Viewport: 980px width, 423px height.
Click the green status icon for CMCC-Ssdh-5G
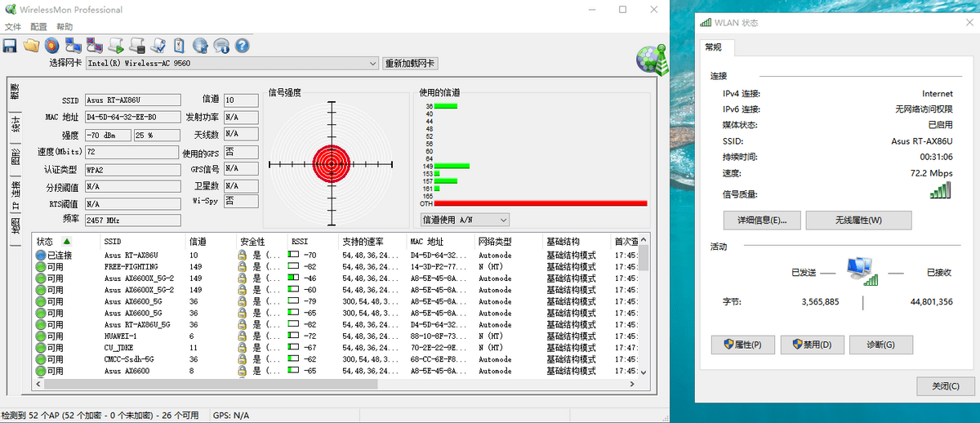pyautogui.click(x=41, y=359)
